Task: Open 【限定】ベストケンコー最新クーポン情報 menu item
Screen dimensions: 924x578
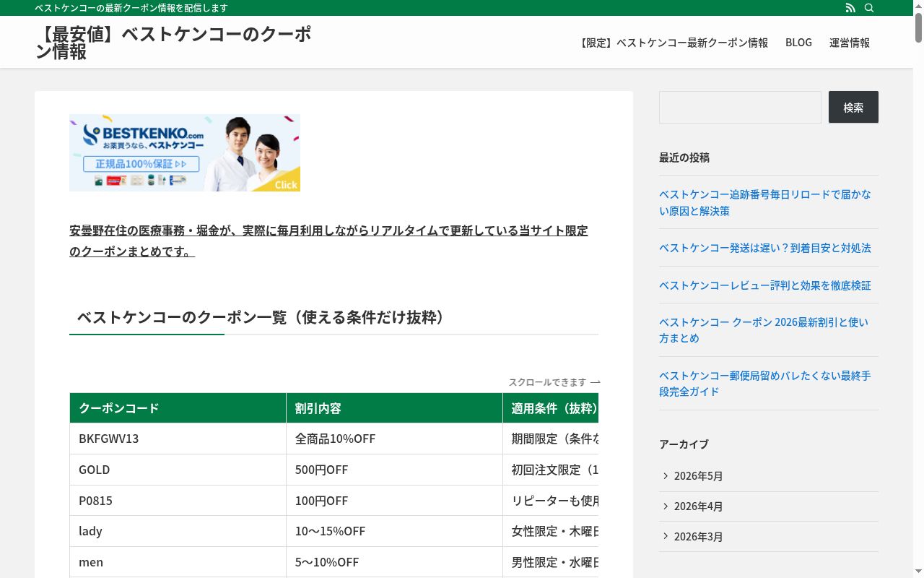Action: click(x=673, y=43)
